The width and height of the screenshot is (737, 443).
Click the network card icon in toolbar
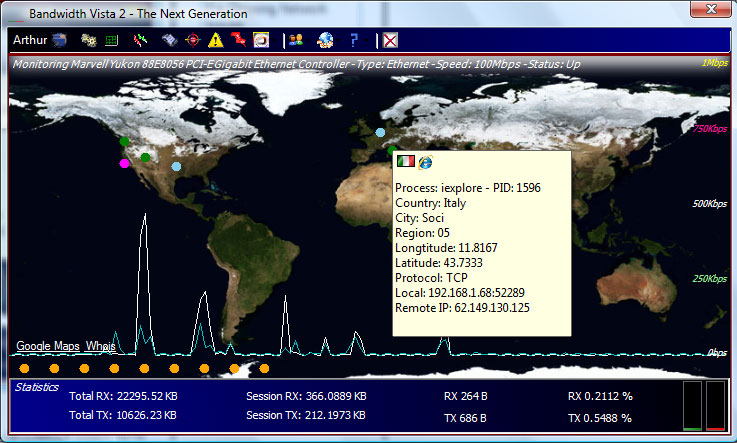[170, 40]
